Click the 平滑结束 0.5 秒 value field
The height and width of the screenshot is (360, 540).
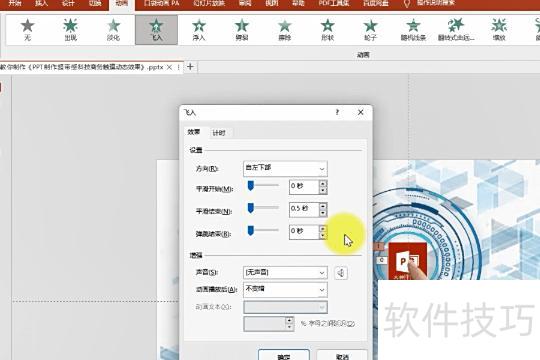coord(304,209)
